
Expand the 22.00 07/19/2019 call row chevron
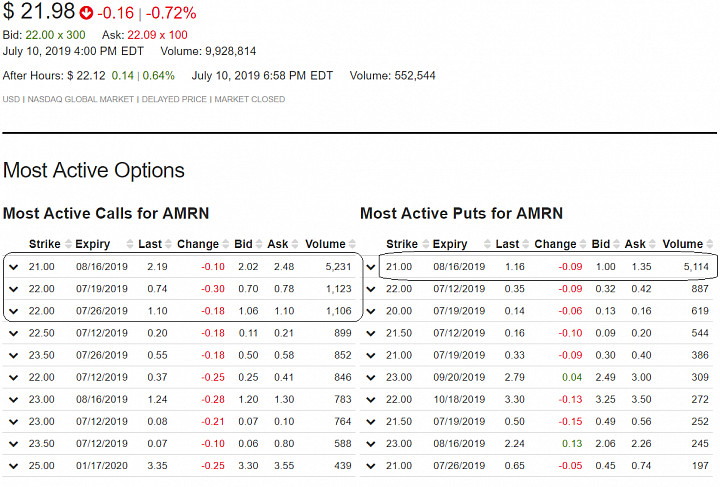coord(14,289)
